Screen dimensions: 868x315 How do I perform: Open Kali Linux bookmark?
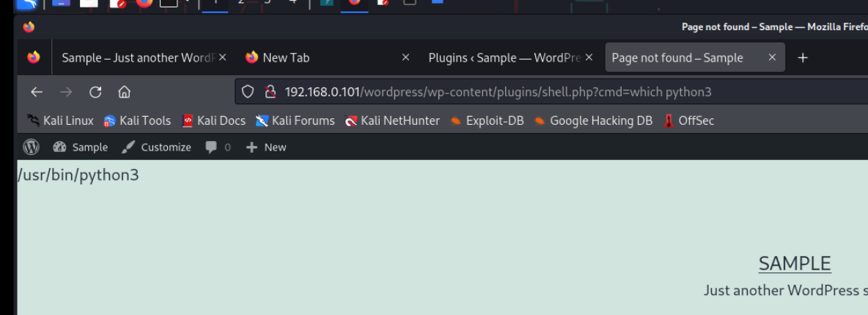pos(60,120)
